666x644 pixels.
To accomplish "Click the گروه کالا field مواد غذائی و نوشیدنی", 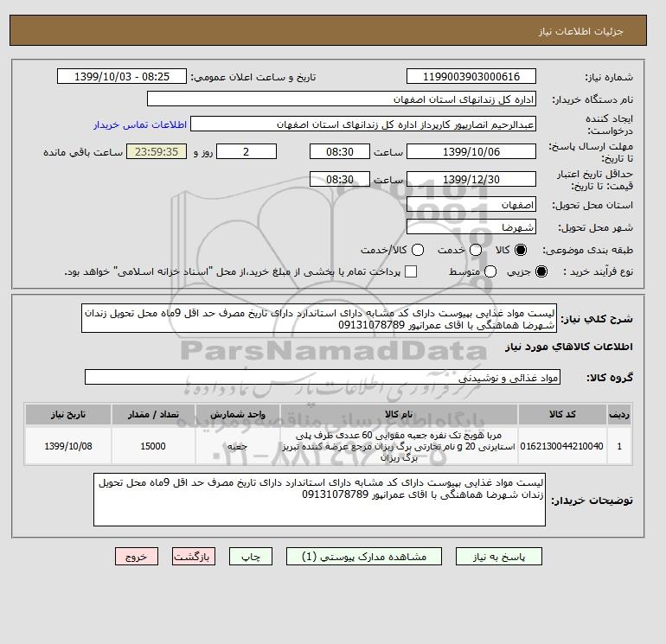I will [x=323, y=378].
